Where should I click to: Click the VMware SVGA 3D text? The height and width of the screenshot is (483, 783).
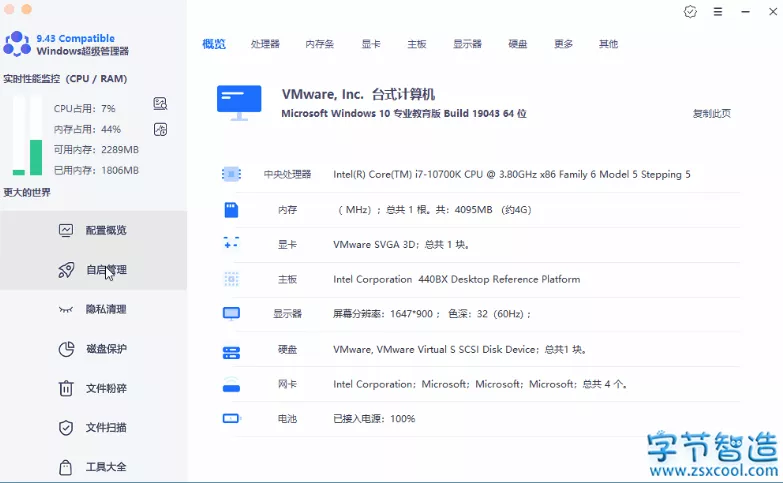tap(401, 245)
